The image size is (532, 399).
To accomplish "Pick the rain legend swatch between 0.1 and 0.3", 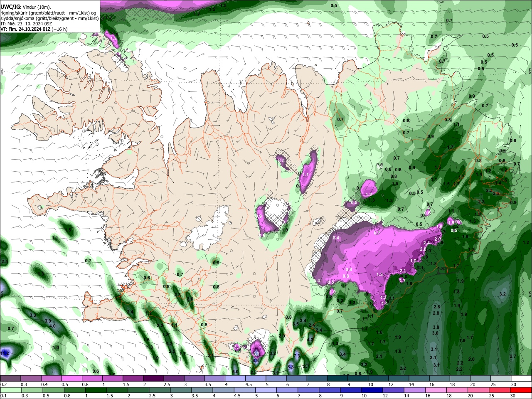I will point(10,390).
